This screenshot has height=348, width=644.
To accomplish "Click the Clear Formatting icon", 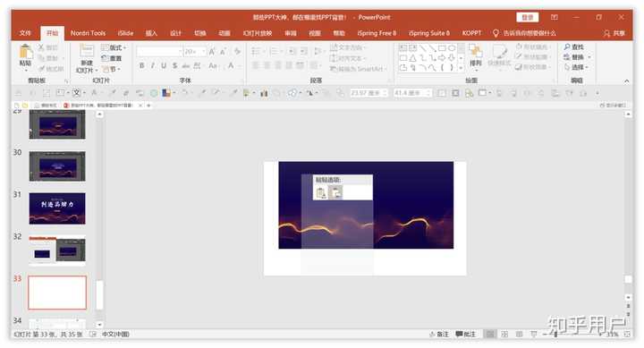I will tap(237, 52).
